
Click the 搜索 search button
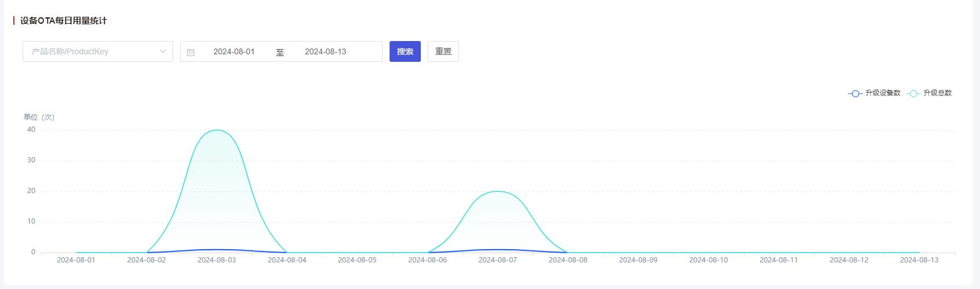[x=405, y=51]
